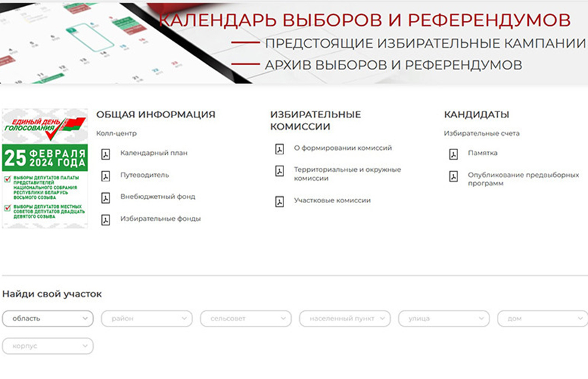Screen dimensions: 588x379
Task: Click PDF icon beside Избирательные фонды
Action: pyautogui.click(x=105, y=219)
